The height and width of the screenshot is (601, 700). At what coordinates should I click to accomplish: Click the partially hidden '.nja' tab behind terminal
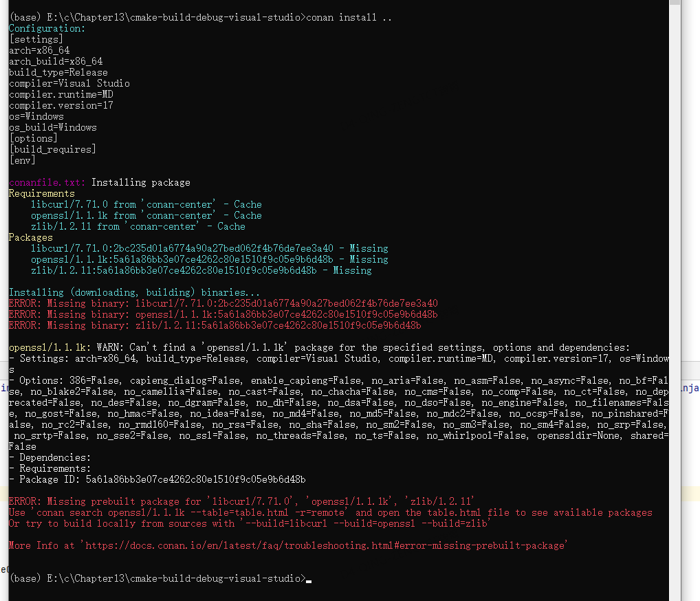click(690, 389)
